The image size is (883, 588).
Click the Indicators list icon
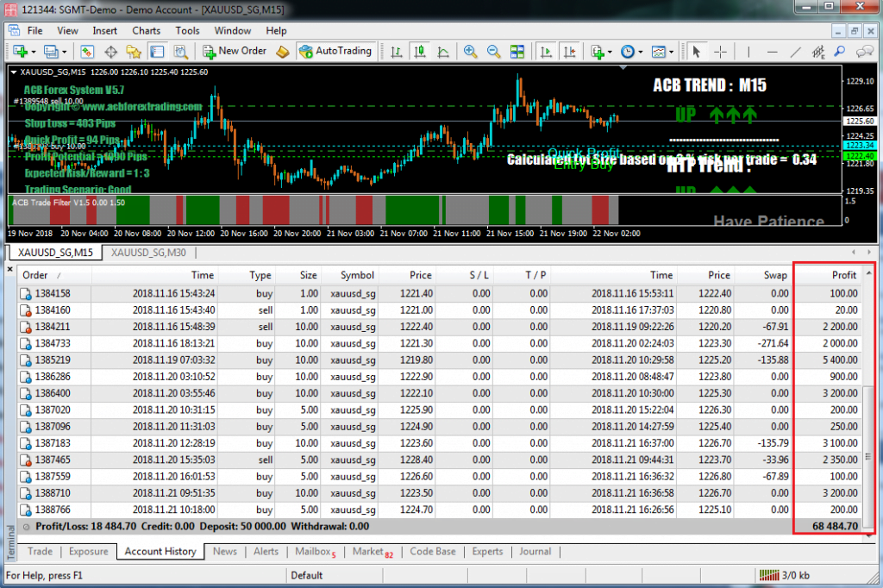tap(597, 52)
